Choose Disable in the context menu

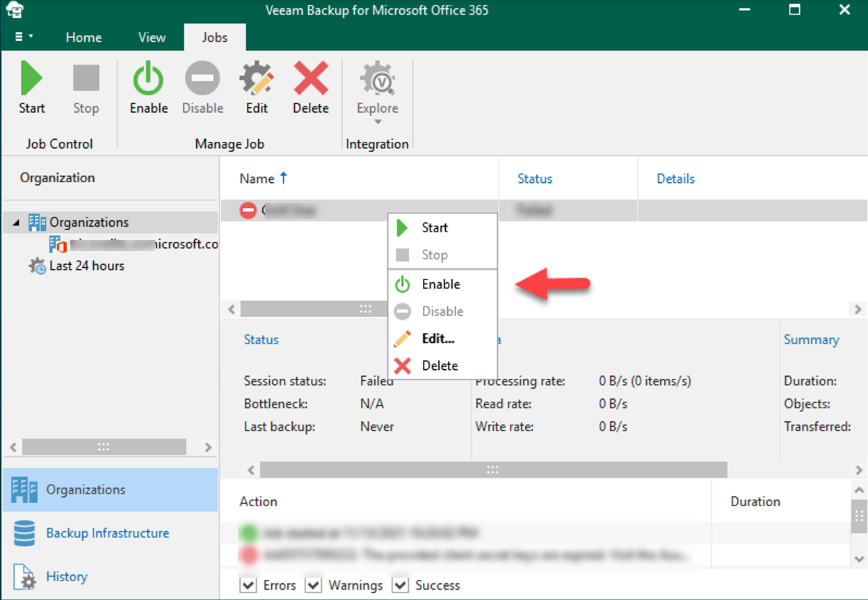(x=442, y=311)
